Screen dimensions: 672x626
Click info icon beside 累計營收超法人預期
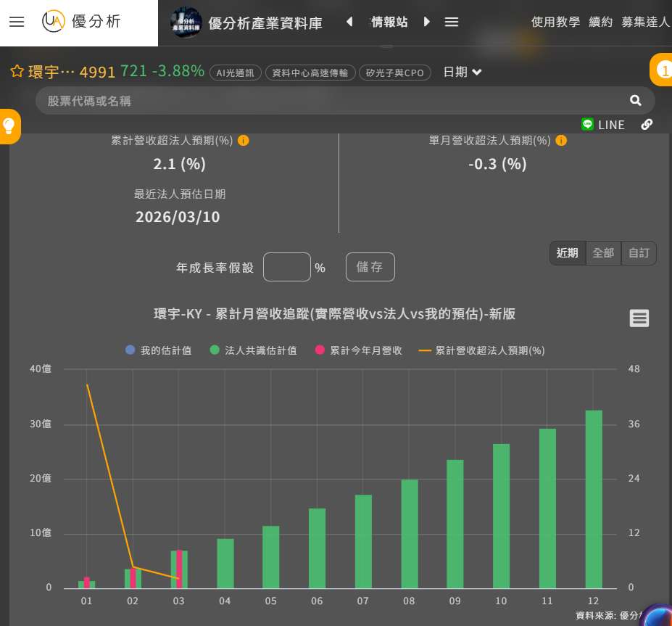(244, 141)
